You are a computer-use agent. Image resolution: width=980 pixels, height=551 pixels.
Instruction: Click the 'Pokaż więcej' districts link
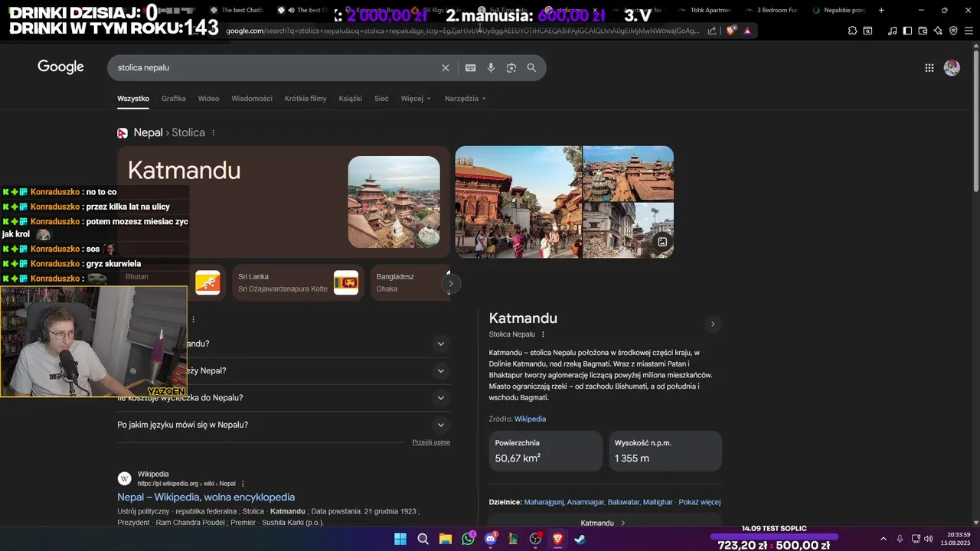(699, 503)
